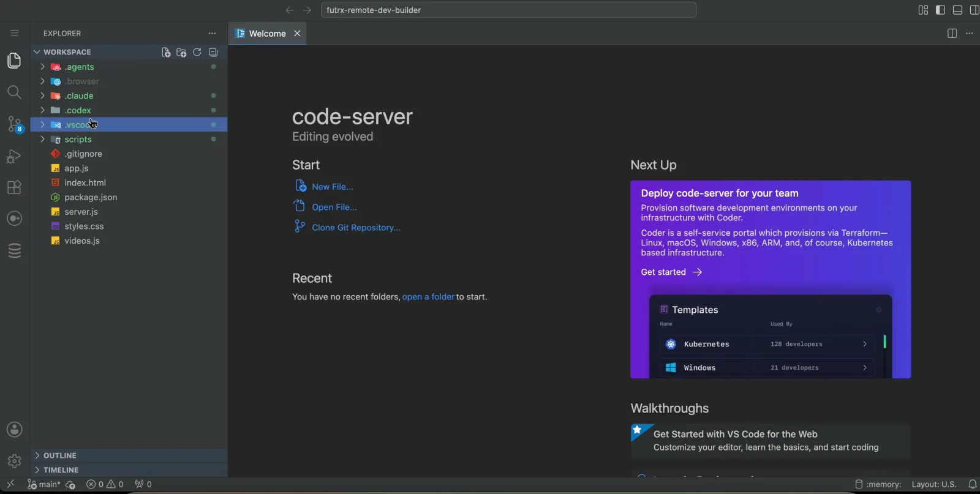Open notifications bell in status bar
Screen dimensions: 980x494
point(972,484)
